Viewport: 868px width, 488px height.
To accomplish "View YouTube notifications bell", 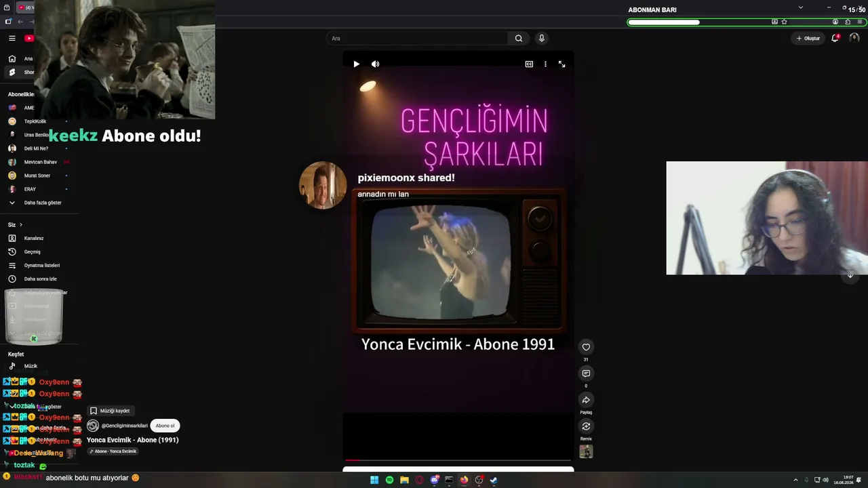I will click(835, 39).
